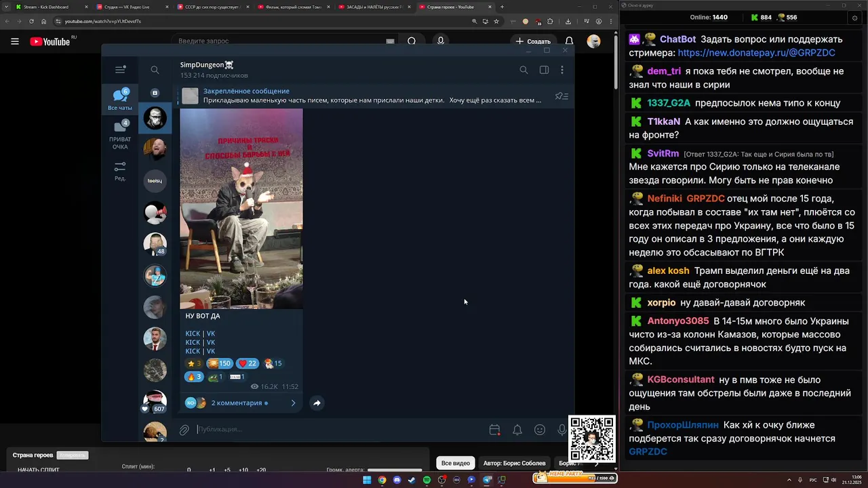
Task: Click the browser address bar URL
Action: [103, 21]
